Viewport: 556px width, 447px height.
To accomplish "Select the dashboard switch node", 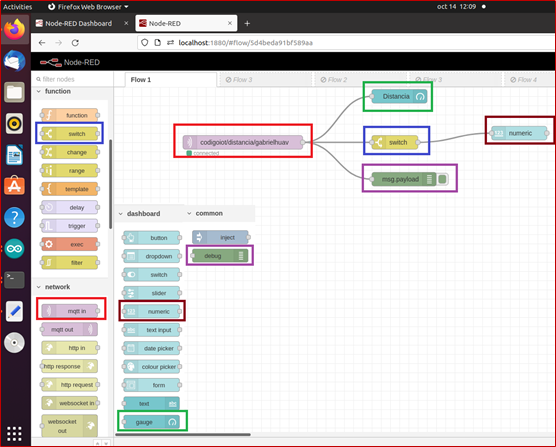I will coord(151,275).
